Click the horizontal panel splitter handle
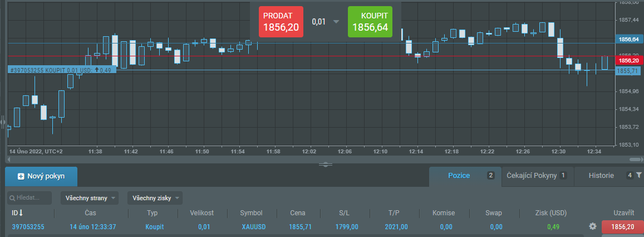 [x=326, y=164]
